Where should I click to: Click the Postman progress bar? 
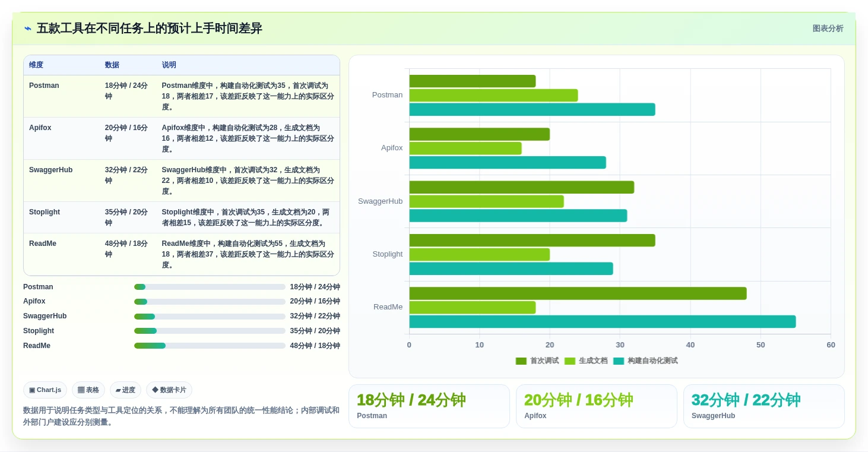click(210, 287)
